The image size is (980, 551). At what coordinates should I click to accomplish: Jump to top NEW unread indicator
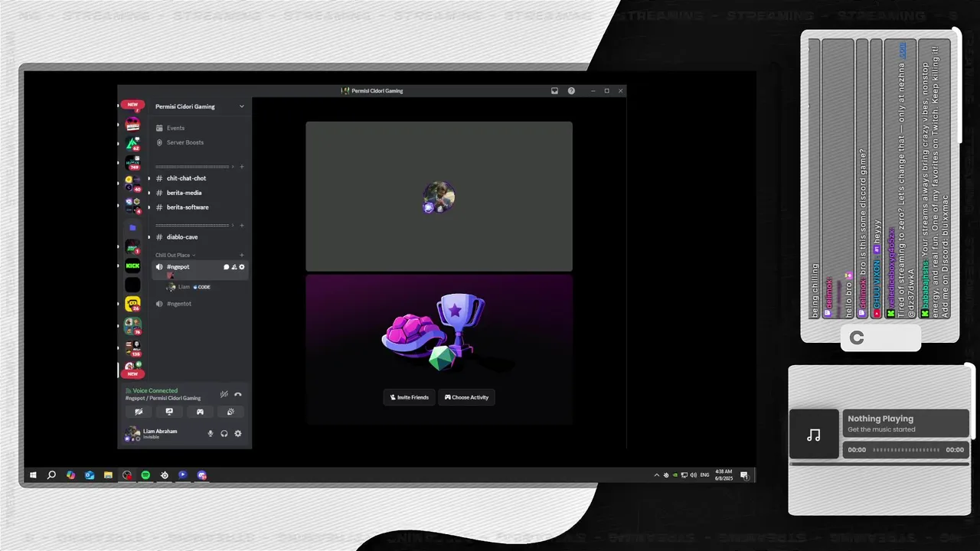[132, 105]
